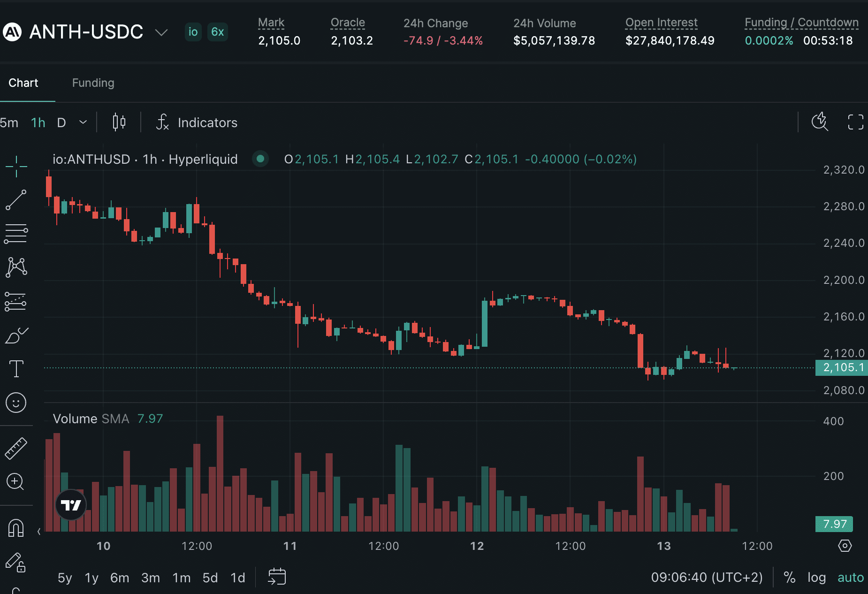Toggle log scale mode
Viewport: 868px width, 594px height.
click(816, 577)
